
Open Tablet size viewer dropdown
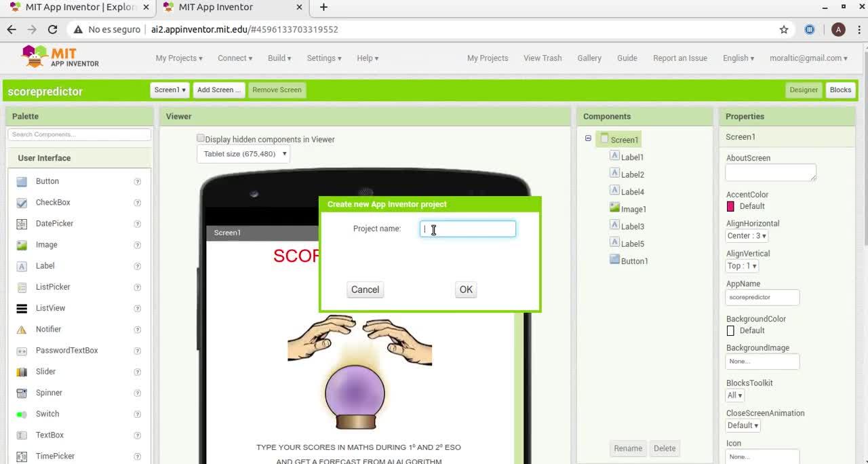coord(243,154)
